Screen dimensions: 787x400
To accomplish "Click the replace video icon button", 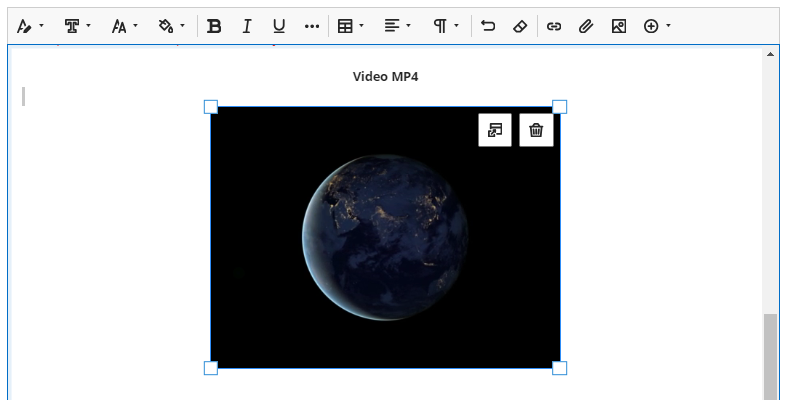I will click(x=495, y=130).
